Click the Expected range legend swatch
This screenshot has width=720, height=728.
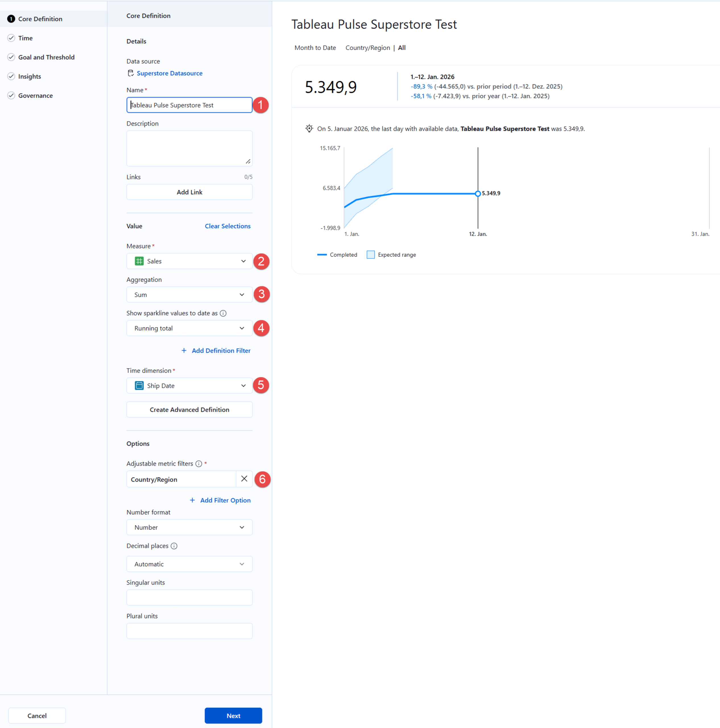[x=371, y=255]
